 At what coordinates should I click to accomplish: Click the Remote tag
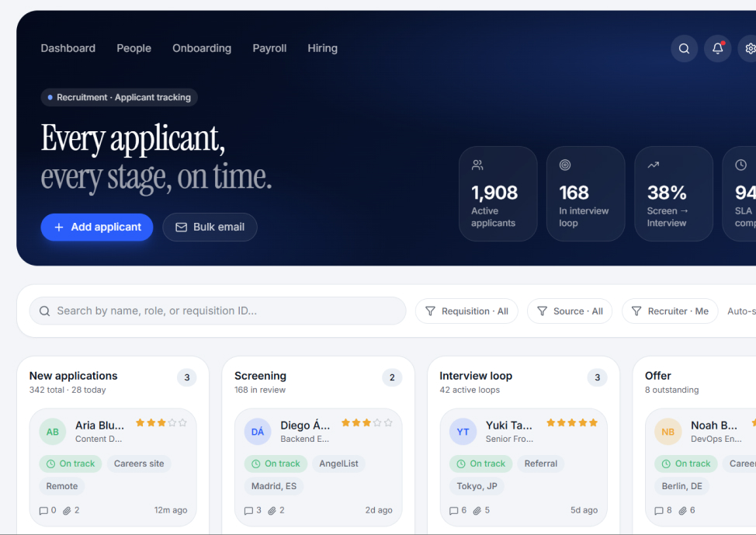point(62,486)
